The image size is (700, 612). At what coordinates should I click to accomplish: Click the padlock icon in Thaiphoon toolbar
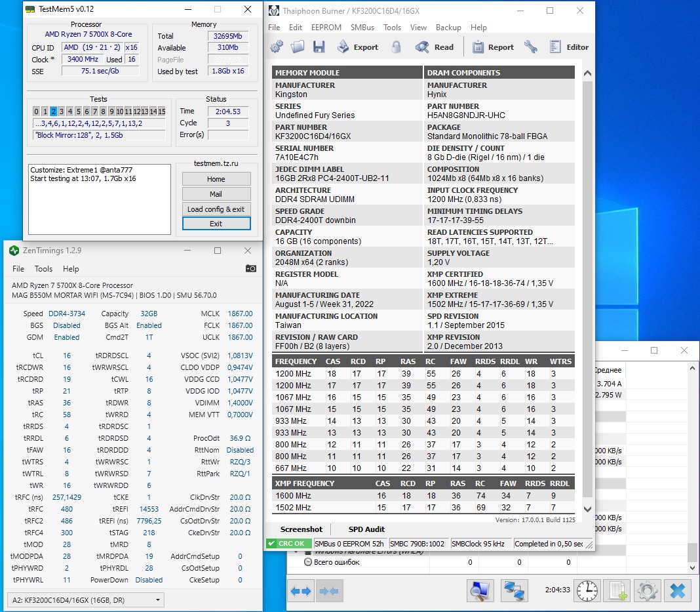pyautogui.click(x=396, y=47)
